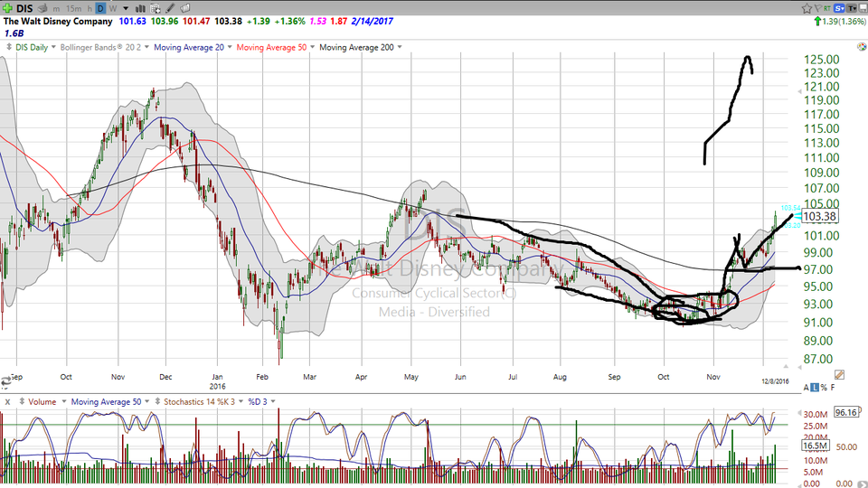Click the RT real-time indicator
Screen dimensions: 868x488
[x=827, y=8]
